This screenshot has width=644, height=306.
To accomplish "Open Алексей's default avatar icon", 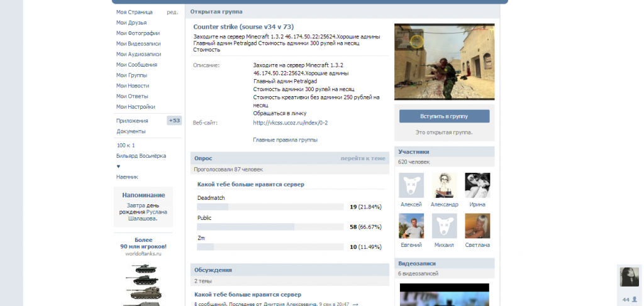I will pos(411,185).
